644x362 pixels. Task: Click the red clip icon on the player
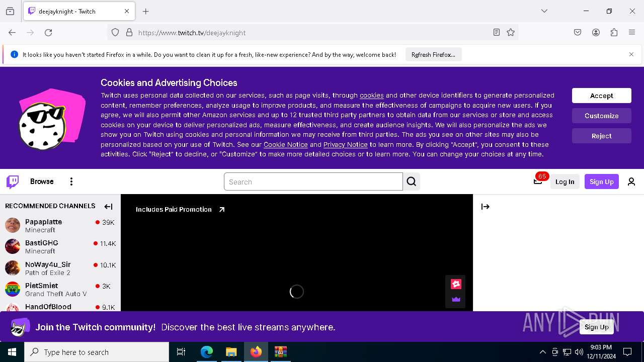(x=456, y=284)
